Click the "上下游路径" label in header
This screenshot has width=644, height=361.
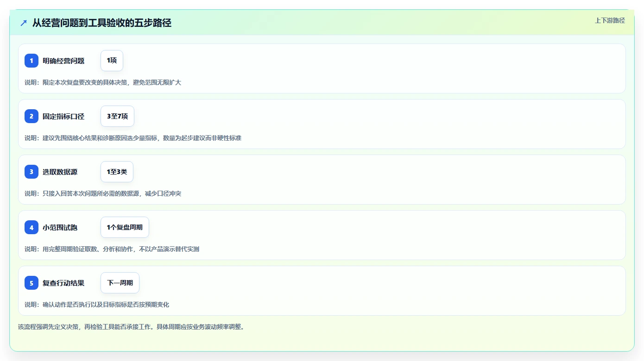coord(610,20)
